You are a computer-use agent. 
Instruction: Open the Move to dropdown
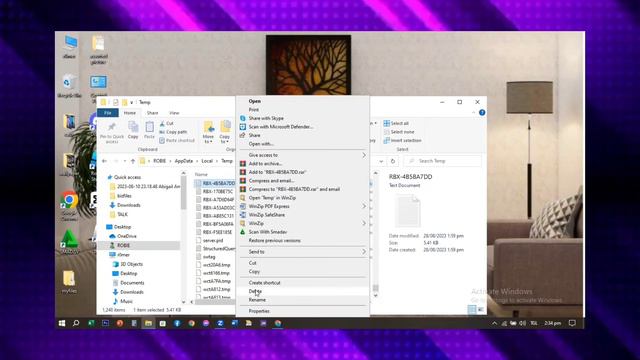[x=208, y=132]
